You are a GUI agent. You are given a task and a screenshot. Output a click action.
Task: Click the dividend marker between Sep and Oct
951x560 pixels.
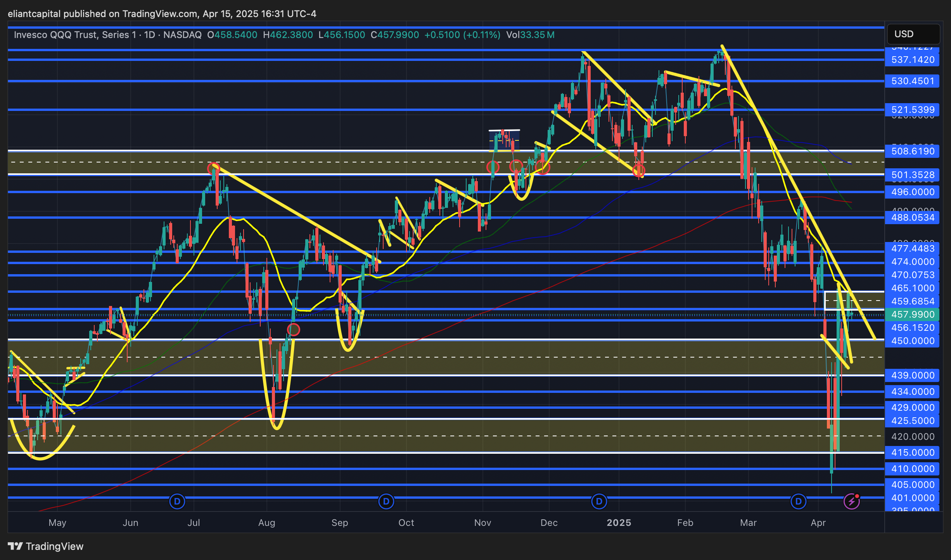click(x=386, y=501)
